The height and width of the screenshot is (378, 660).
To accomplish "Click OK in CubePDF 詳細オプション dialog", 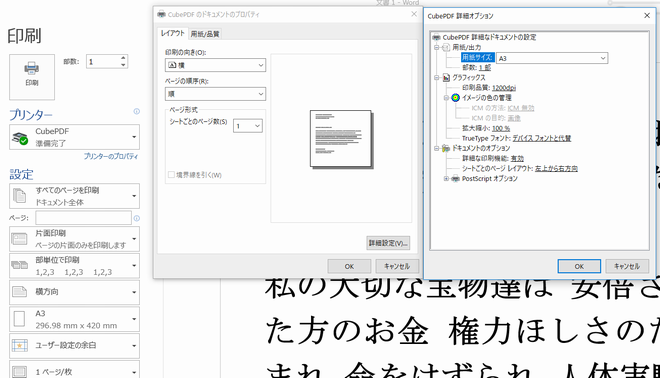I will point(579,266).
